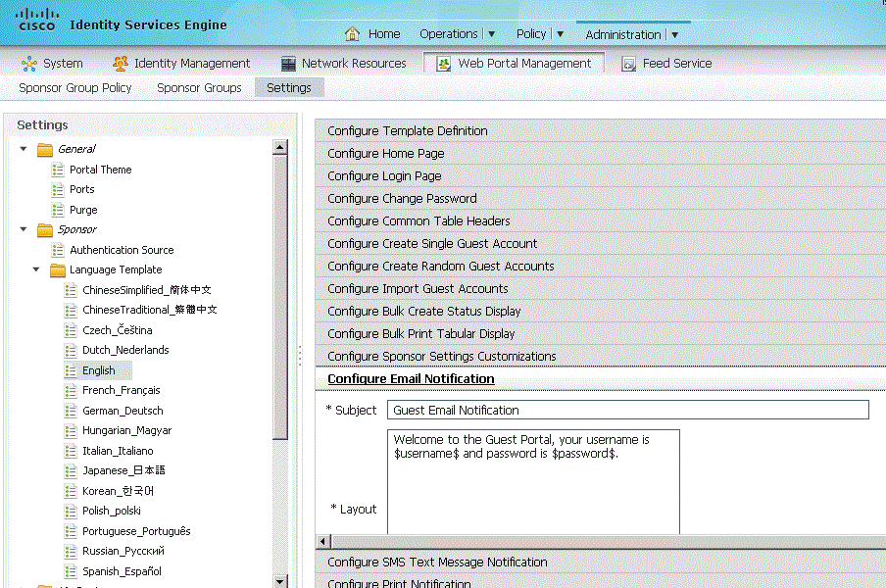Select French_Français language template
The image size is (886, 588).
coord(122,390)
